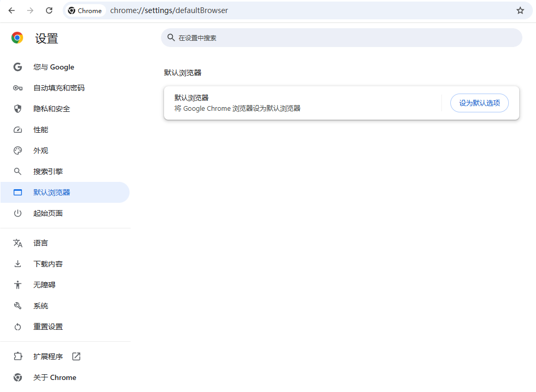Open 关于 Chrome page
536x392 pixels.
(x=55, y=377)
